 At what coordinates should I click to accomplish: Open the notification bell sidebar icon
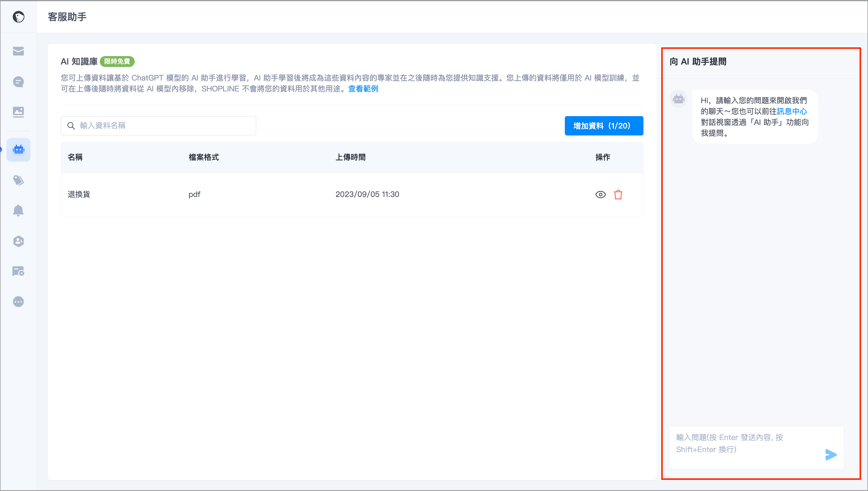click(18, 211)
